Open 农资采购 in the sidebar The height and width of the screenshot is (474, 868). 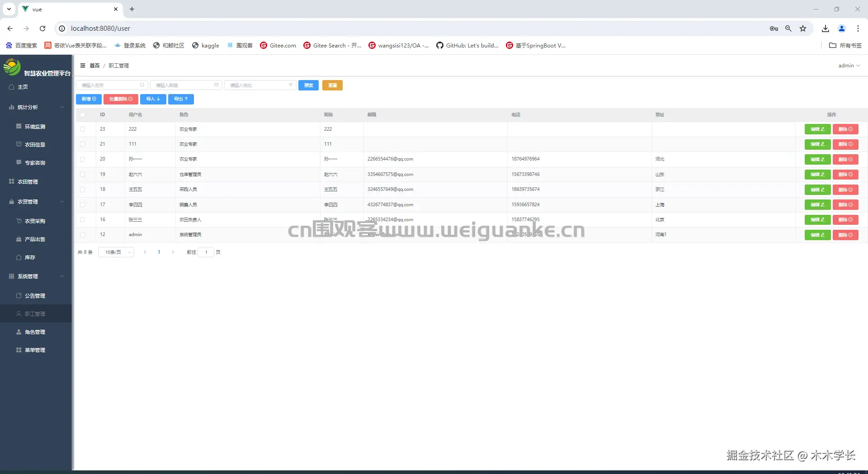pyautogui.click(x=36, y=221)
